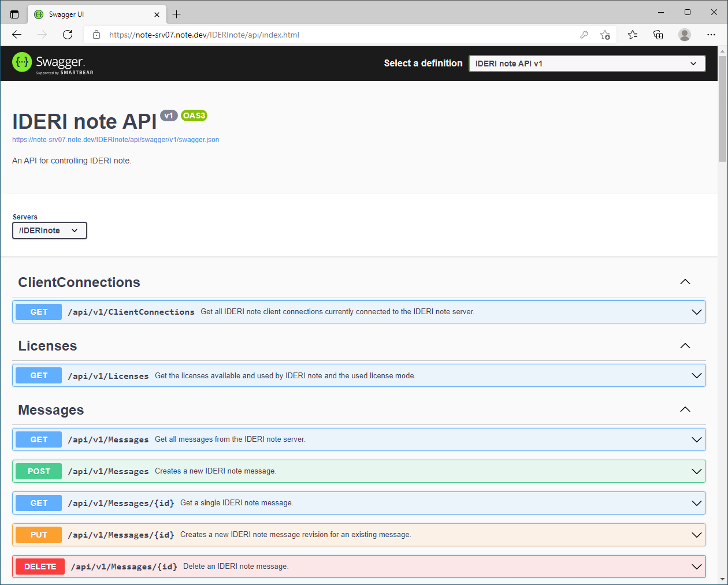Click the browser Back arrow
This screenshot has height=585, width=728.
17,35
